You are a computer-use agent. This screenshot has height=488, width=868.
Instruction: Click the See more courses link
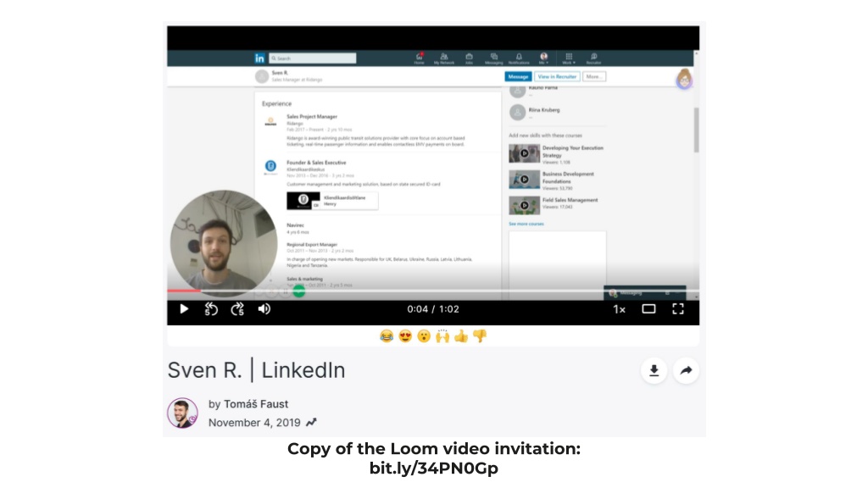click(526, 224)
